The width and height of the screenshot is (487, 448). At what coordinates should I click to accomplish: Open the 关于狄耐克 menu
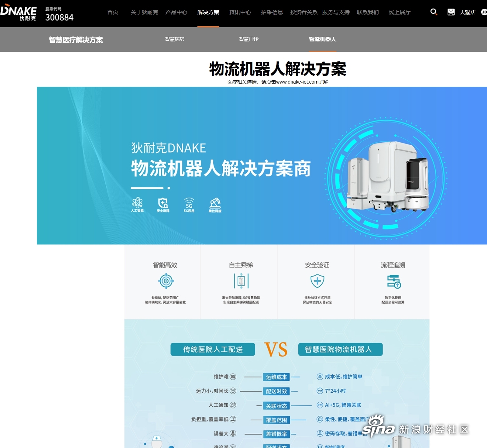click(x=145, y=12)
